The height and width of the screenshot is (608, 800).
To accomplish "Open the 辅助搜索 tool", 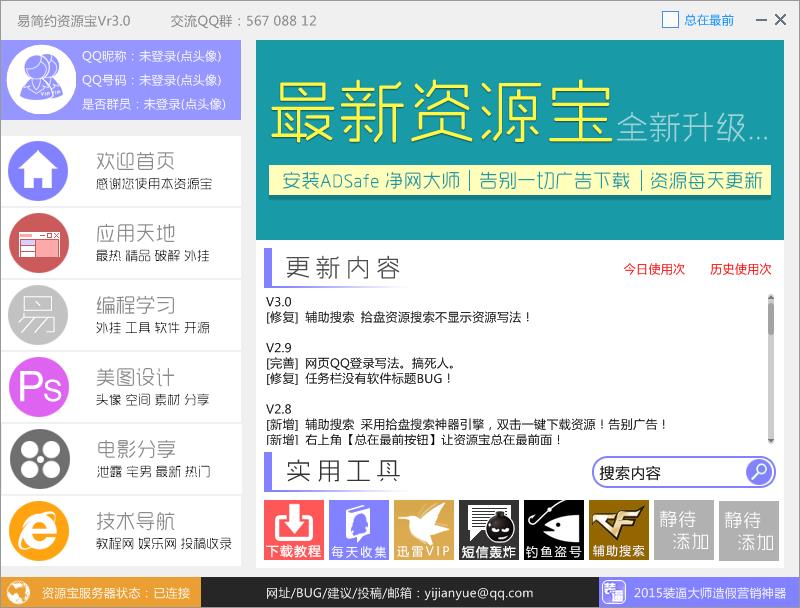I will point(619,530).
